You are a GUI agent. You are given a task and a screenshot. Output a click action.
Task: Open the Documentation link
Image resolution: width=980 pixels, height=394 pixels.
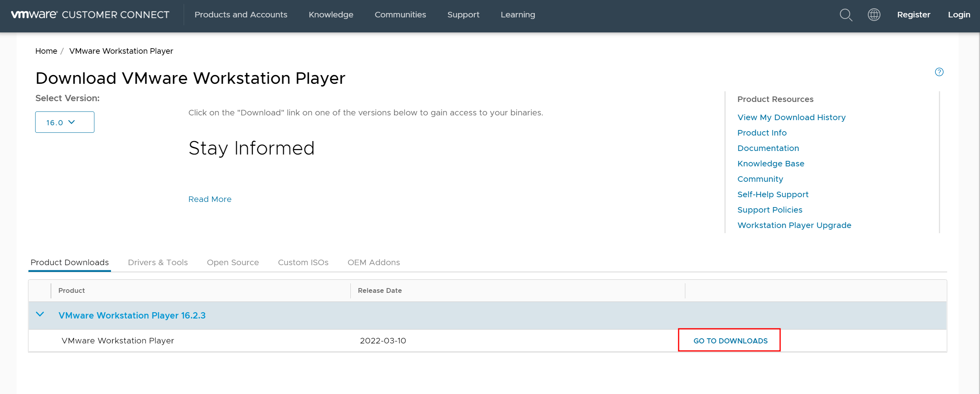768,148
